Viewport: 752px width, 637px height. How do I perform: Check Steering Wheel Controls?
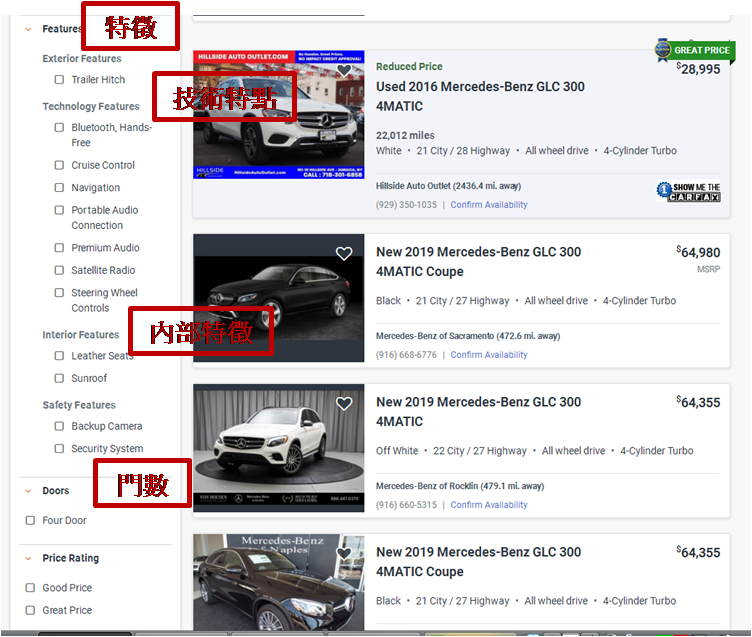point(59,293)
